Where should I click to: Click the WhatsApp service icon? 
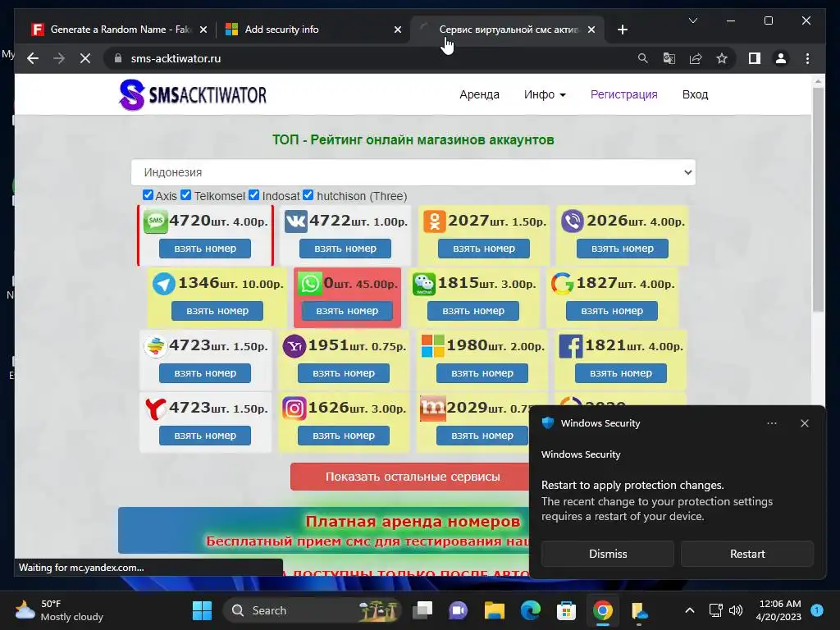pos(309,283)
